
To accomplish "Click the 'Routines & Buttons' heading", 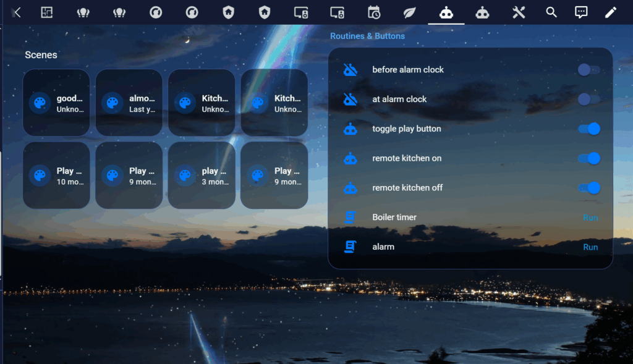I will [x=367, y=36].
